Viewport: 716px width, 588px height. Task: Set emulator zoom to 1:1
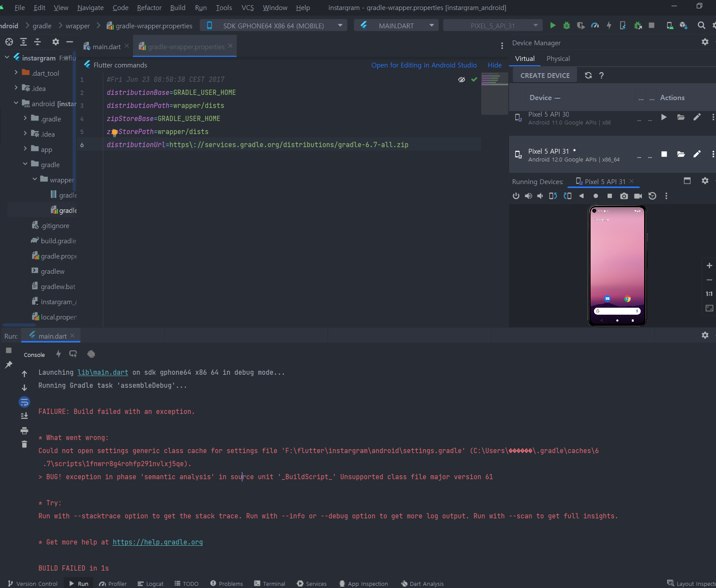coord(709,294)
